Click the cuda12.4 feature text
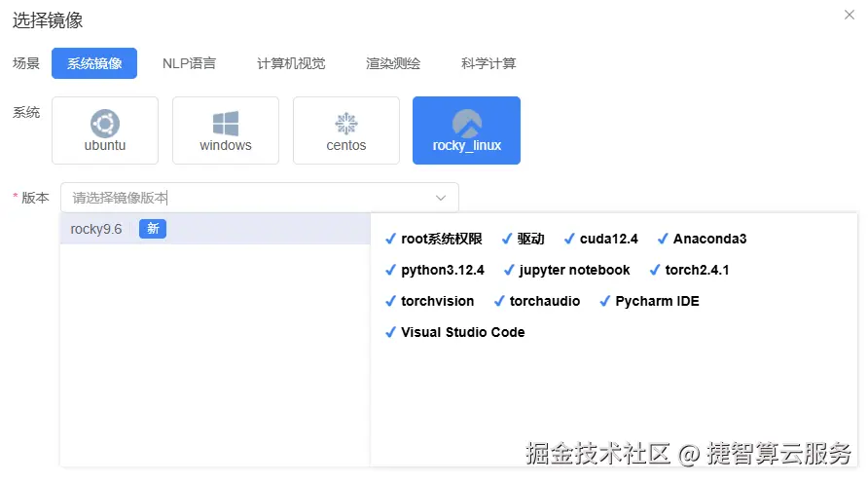Image resolution: width=868 pixels, height=483 pixels. [609, 239]
